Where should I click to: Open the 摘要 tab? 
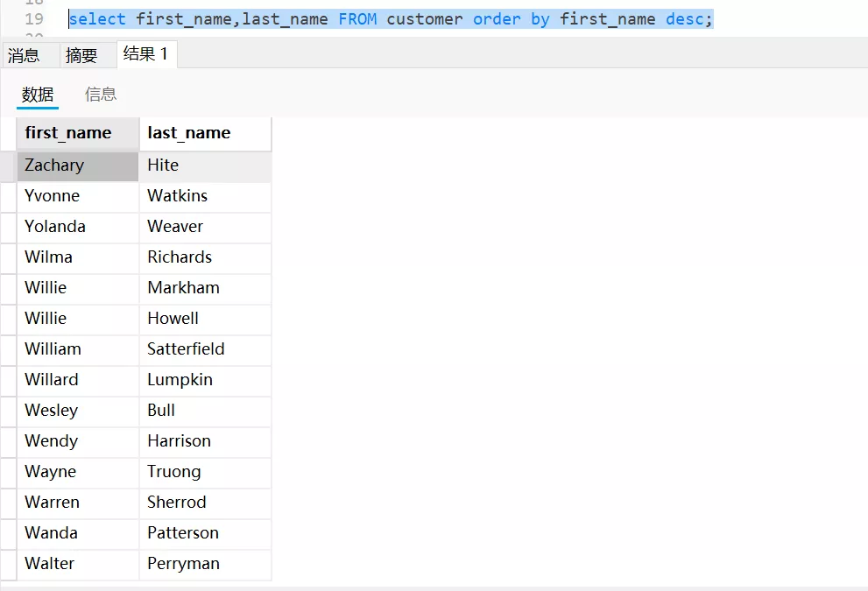pyautogui.click(x=81, y=56)
